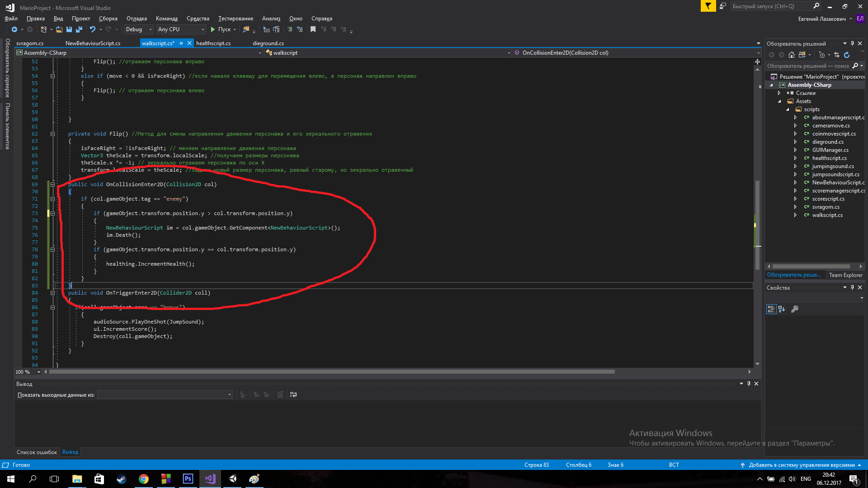868x488 pixels.
Task: Click Add to source control in status bar
Action: tap(802, 465)
